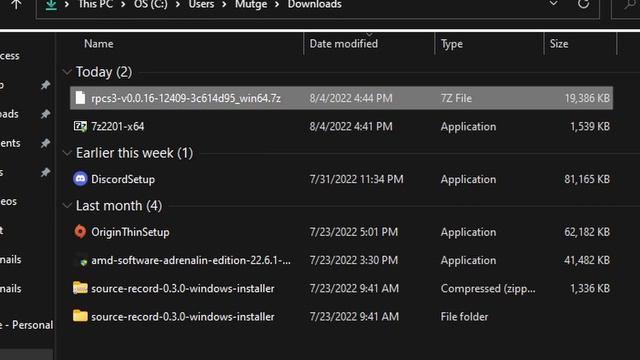This screenshot has width=640, height=360.
Task: Click Mutge in the address path
Action: click(x=251, y=4)
